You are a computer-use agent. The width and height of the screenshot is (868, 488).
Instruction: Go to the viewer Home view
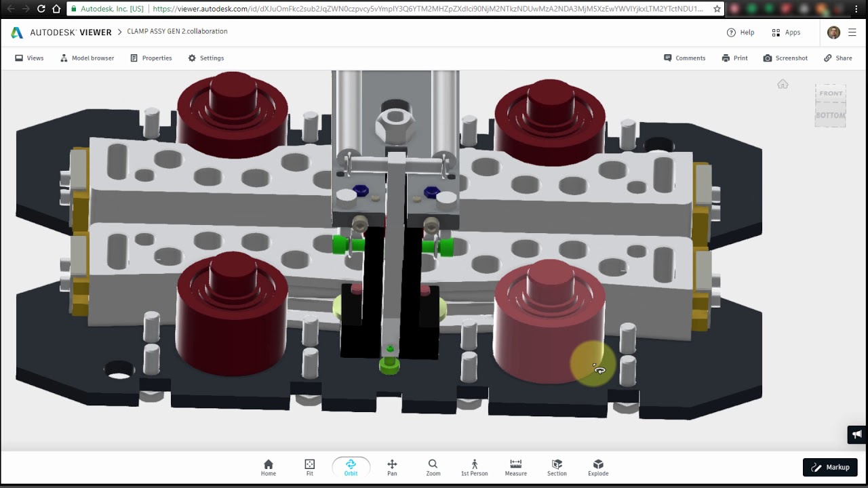(269, 467)
